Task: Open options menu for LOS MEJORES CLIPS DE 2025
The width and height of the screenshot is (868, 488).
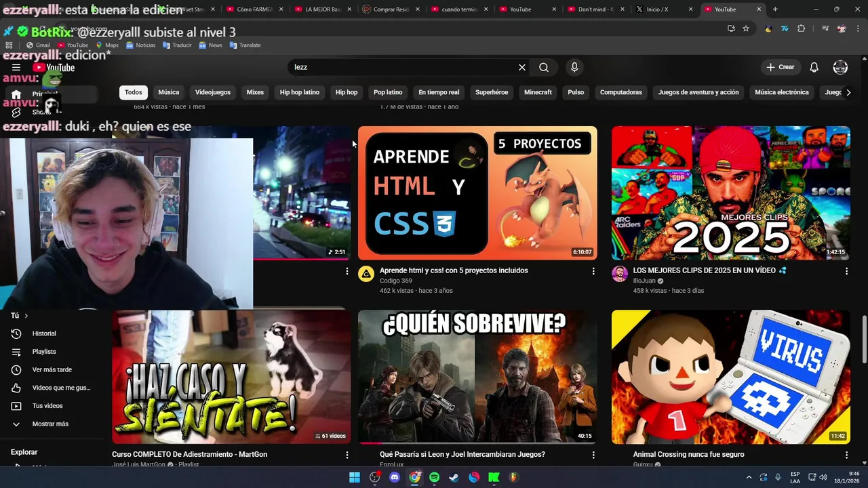Action: (846, 271)
